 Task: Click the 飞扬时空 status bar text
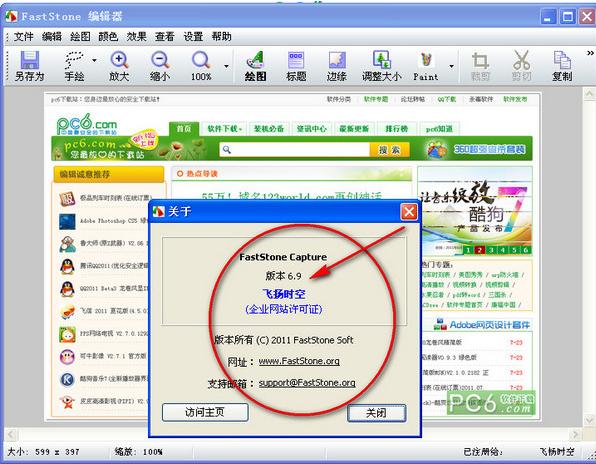coord(557,452)
